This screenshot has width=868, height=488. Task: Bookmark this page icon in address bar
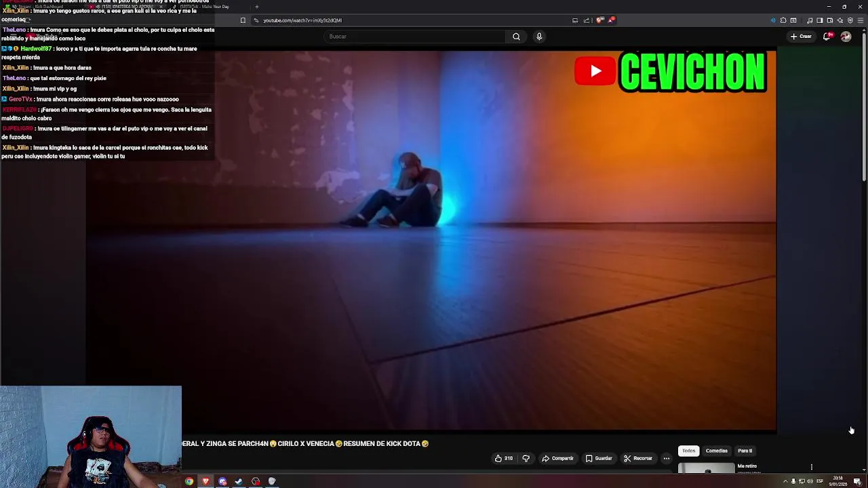click(x=243, y=20)
